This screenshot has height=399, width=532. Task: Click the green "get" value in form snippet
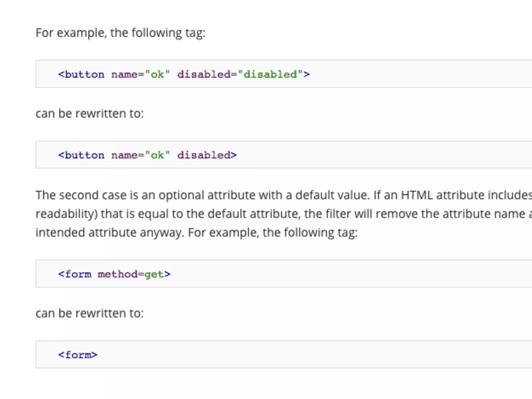pos(154,274)
